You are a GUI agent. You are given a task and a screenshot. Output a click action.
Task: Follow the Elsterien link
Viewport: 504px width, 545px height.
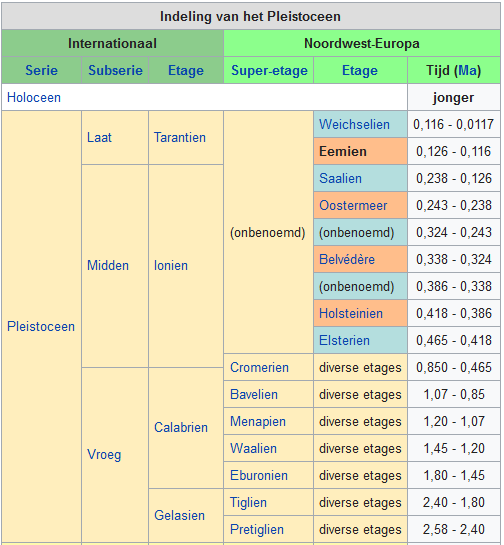pyautogui.click(x=344, y=341)
